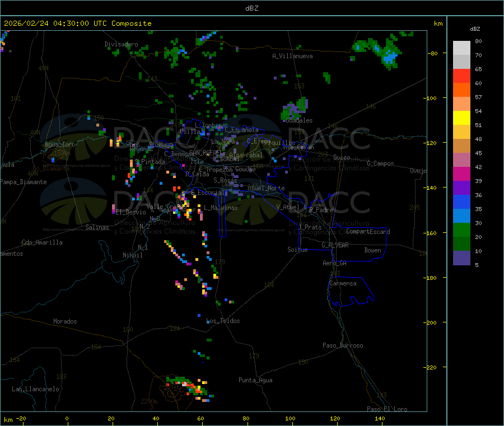This screenshot has width=504, height=426.
Task: Click the 'dBZ' heading above the color legend
Action: pos(475,29)
